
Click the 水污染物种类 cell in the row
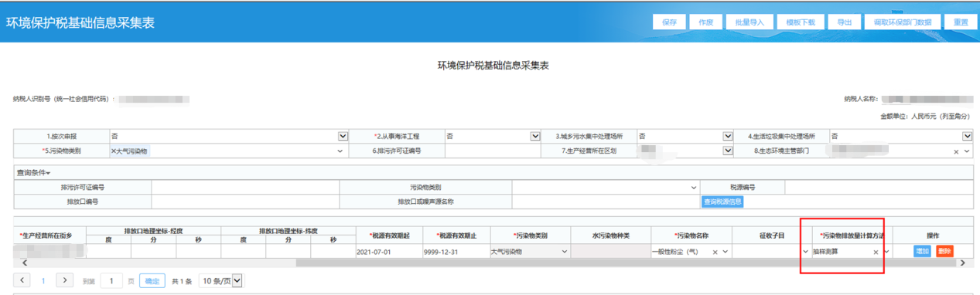[611, 252]
